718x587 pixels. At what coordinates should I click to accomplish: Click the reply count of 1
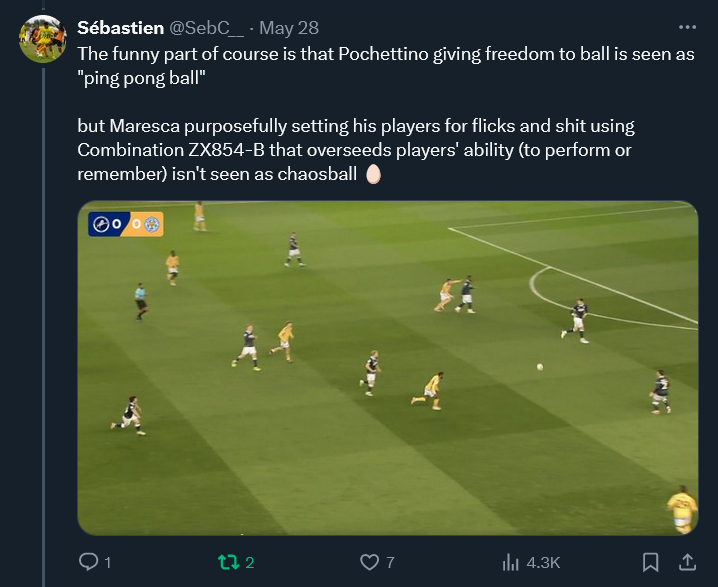pos(107,563)
